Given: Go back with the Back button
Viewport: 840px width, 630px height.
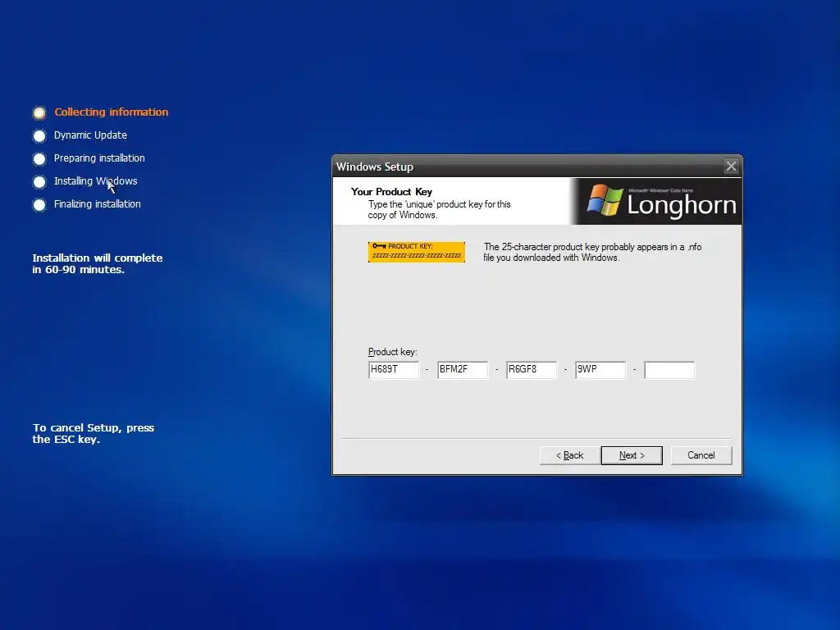Looking at the screenshot, I should pyautogui.click(x=569, y=455).
